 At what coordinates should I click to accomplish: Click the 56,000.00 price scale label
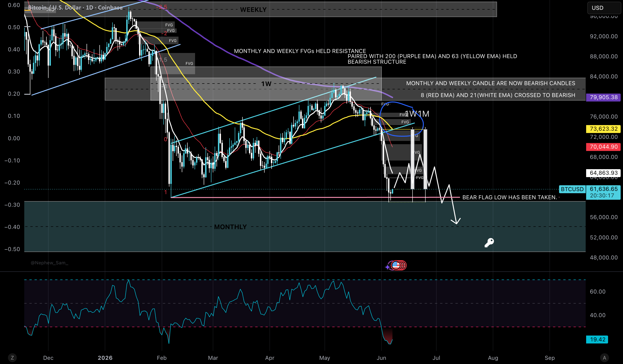coord(604,217)
